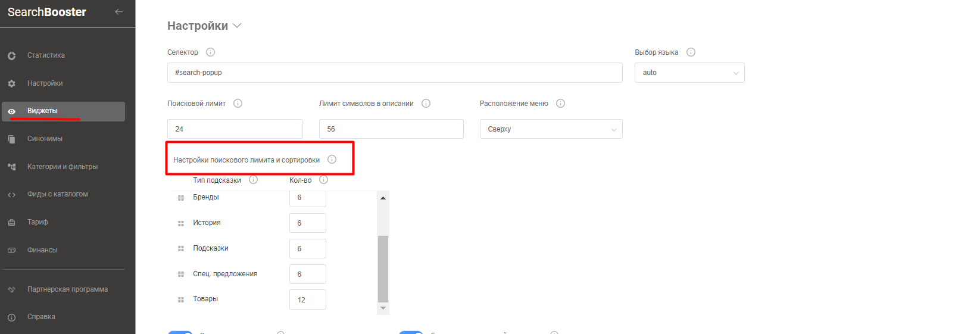Click the SearchBooster logo
Screen dimensions: 980x334
click(47, 12)
